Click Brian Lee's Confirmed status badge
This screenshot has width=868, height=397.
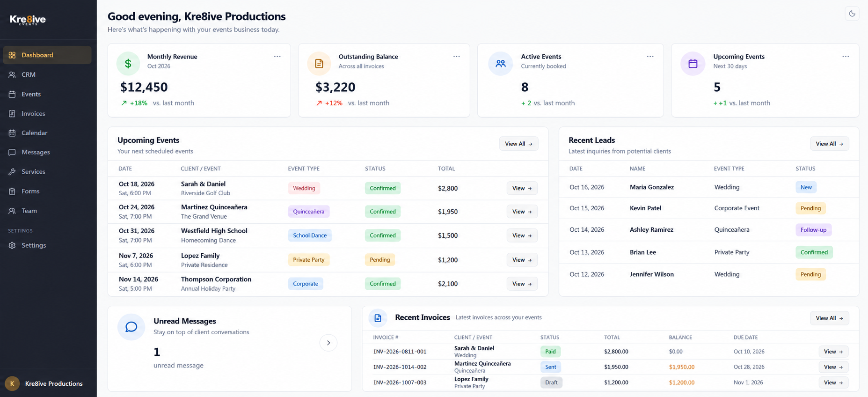(x=814, y=252)
